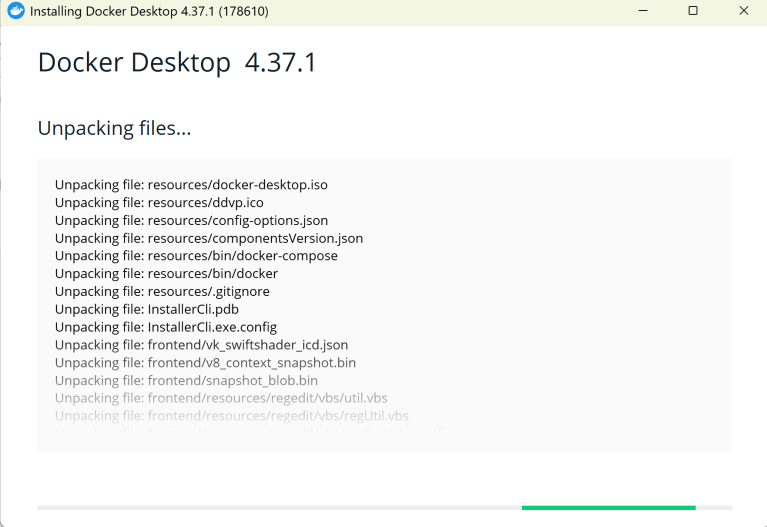Select log line resources/bin/docker-compose
The image size is (767, 527).
coord(196,256)
